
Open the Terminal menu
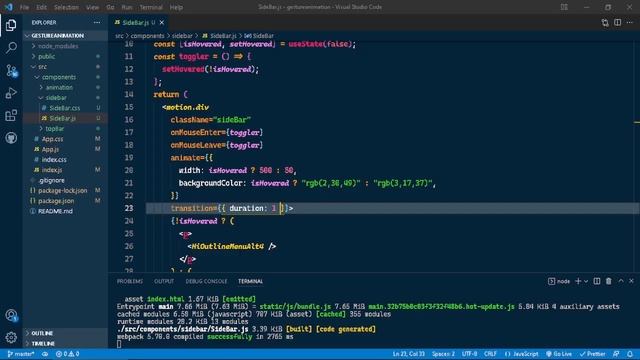(151, 7)
